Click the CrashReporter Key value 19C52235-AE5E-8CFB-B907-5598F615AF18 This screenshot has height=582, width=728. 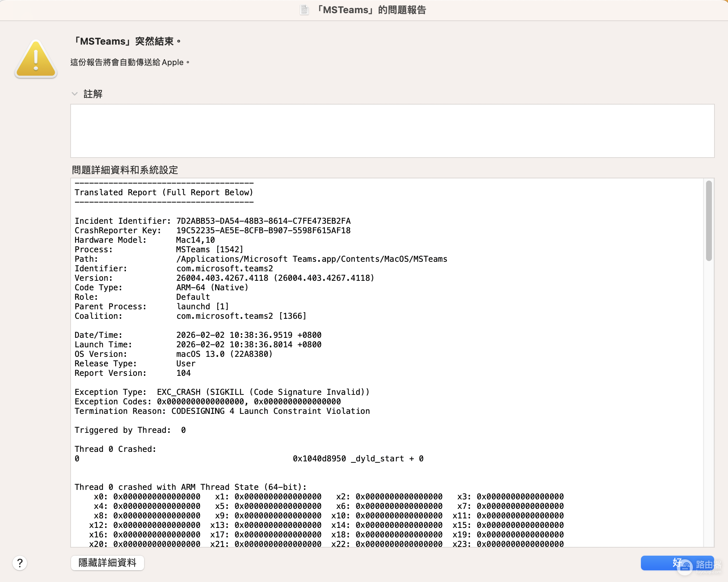(x=263, y=230)
